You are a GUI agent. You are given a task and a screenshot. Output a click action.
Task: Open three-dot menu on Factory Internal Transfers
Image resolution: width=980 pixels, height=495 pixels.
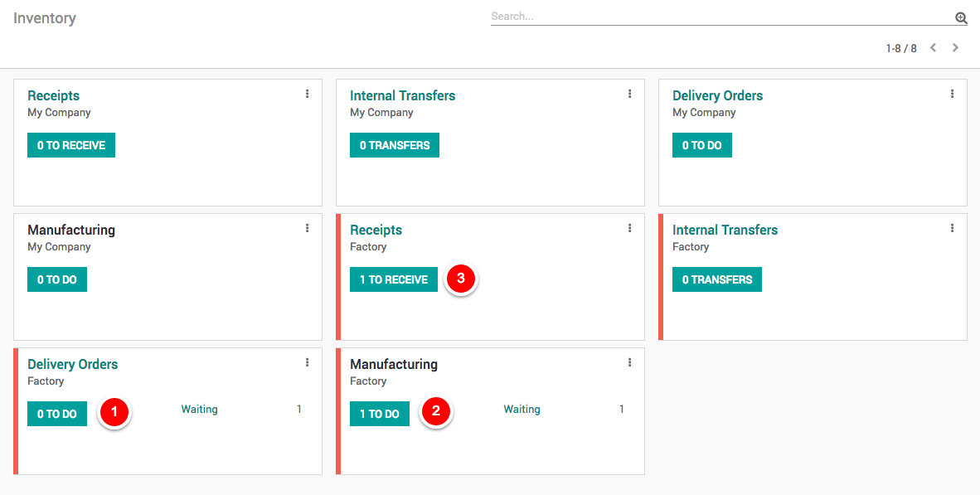pyautogui.click(x=952, y=228)
